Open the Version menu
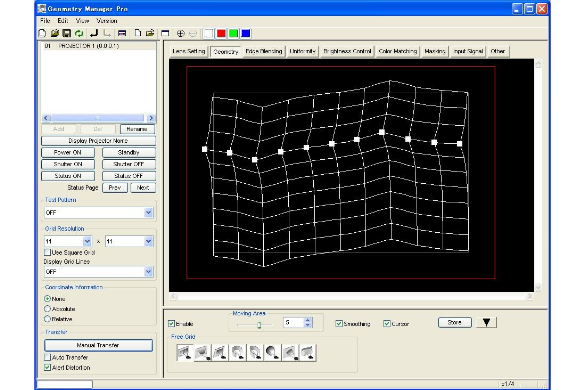The height and width of the screenshot is (390, 584). tap(107, 21)
